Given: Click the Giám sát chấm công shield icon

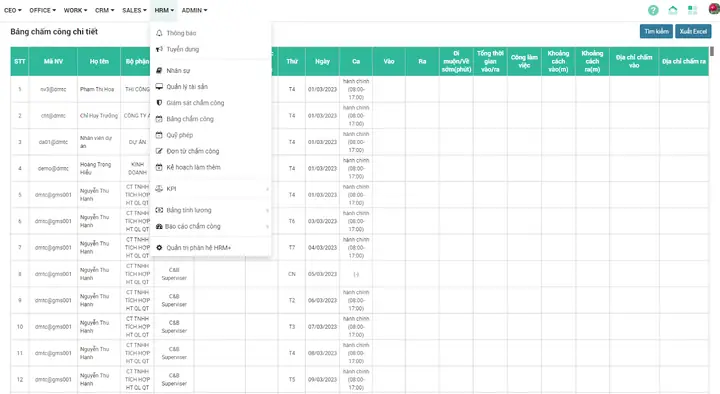Looking at the screenshot, I should tap(159, 102).
